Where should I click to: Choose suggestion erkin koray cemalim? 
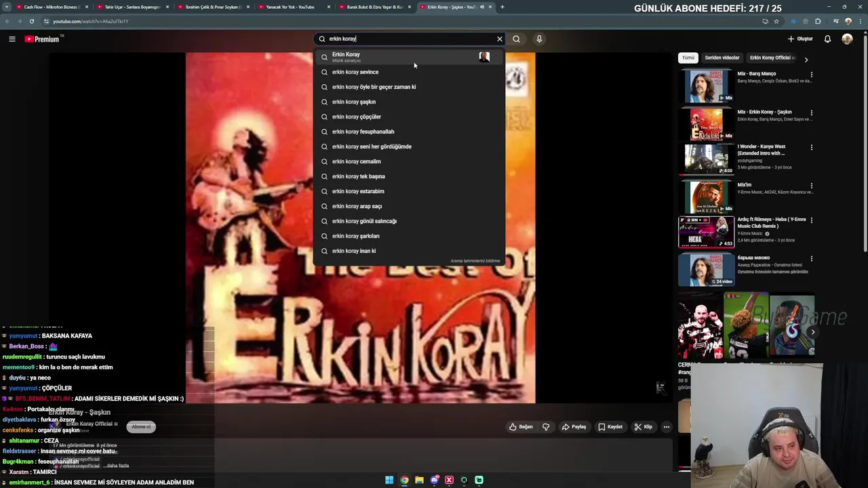point(409,161)
